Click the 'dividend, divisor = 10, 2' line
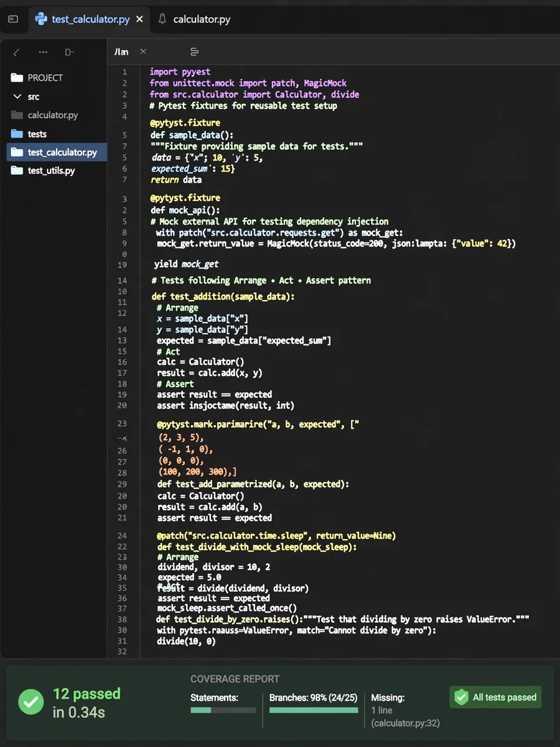This screenshot has height=747, width=560. point(213,567)
